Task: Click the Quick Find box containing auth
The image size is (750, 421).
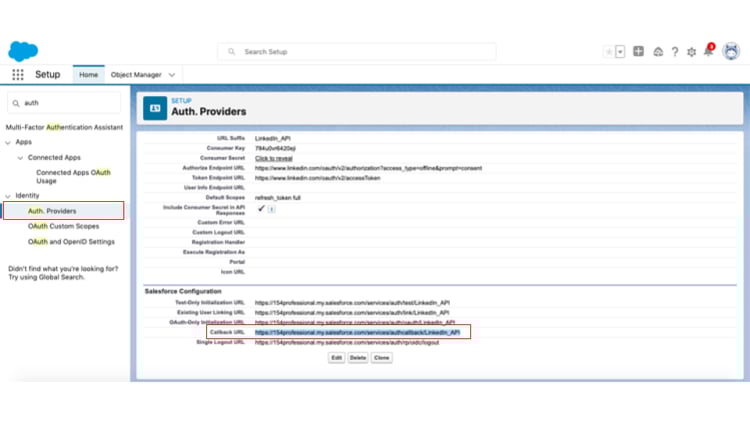Action: [64, 103]
